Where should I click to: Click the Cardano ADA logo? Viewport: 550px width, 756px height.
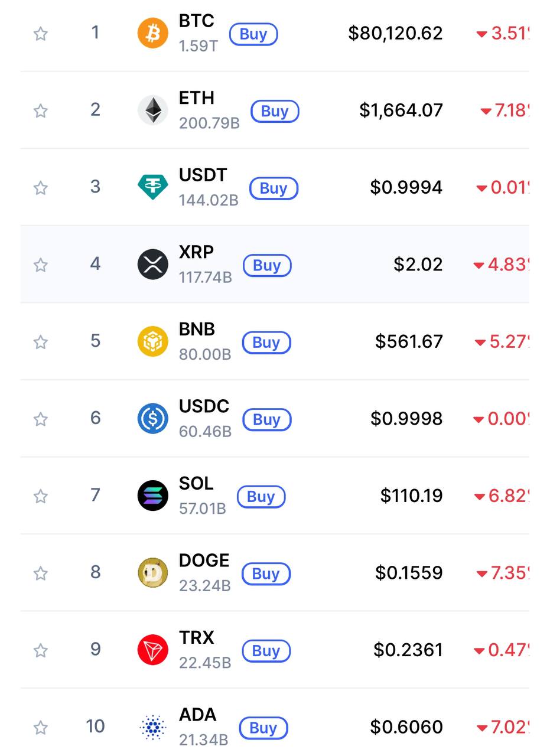[x=152, y=727]
